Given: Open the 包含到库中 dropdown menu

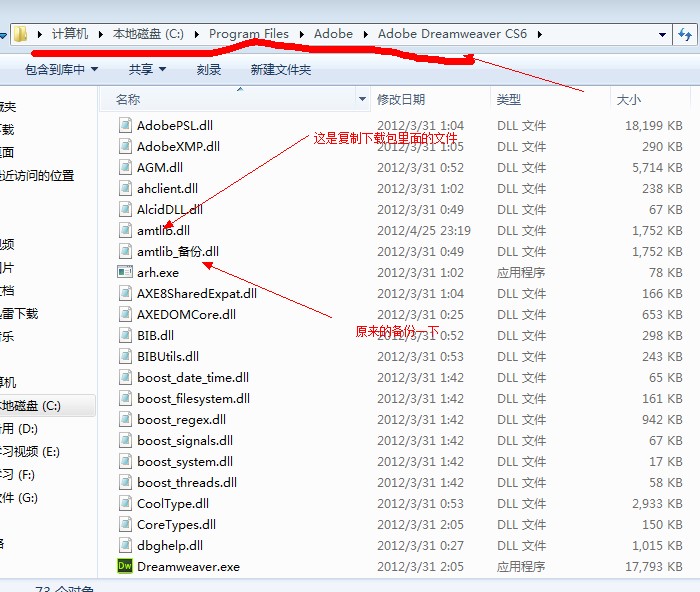Looking at the screenshot, I should pos(62,70).
